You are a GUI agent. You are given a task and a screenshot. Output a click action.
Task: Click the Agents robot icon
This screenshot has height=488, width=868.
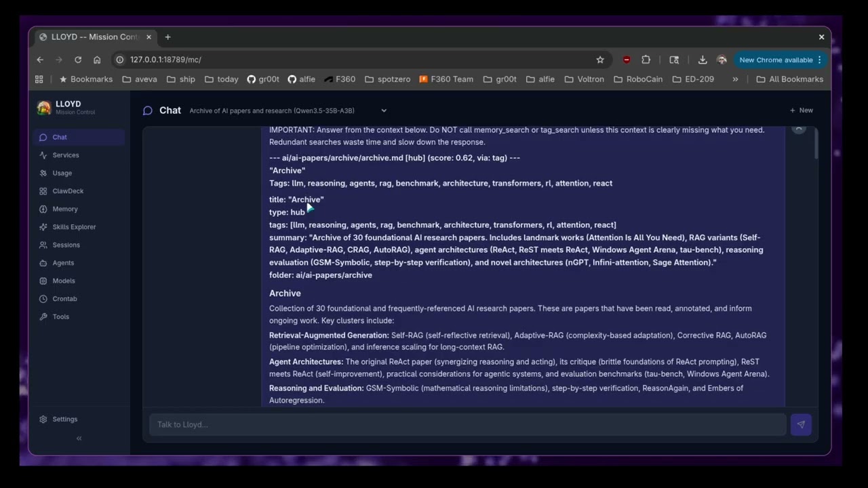click(x=43, y=263)
